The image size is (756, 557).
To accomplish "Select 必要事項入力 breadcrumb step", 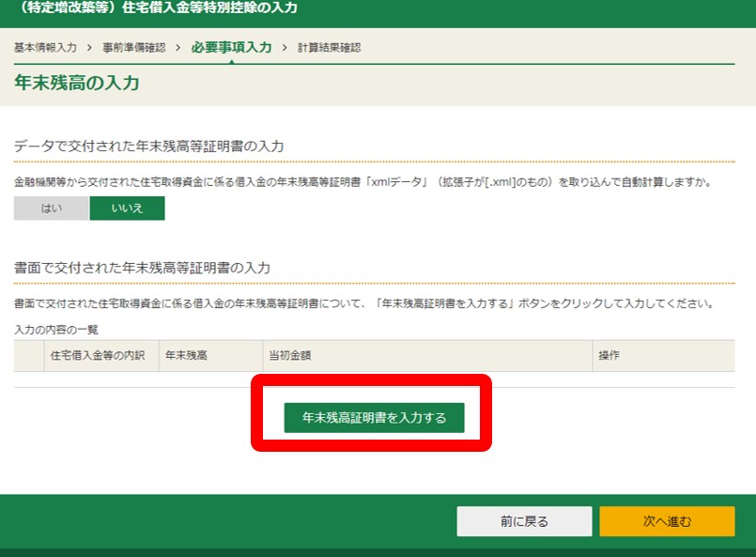I will point(231,47).
